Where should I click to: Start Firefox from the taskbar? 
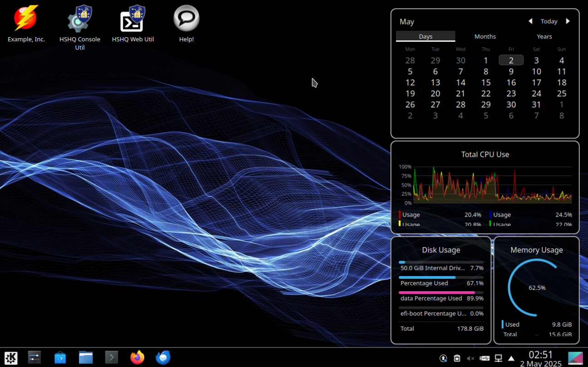pyautogui.click(x=137, y=357)
